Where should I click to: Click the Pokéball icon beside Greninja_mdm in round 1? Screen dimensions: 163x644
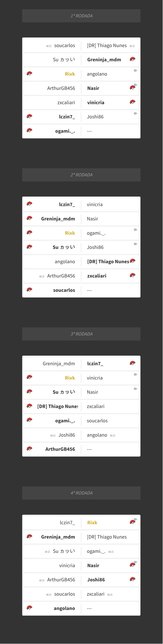pyautogui.click(x=132, y=59)
